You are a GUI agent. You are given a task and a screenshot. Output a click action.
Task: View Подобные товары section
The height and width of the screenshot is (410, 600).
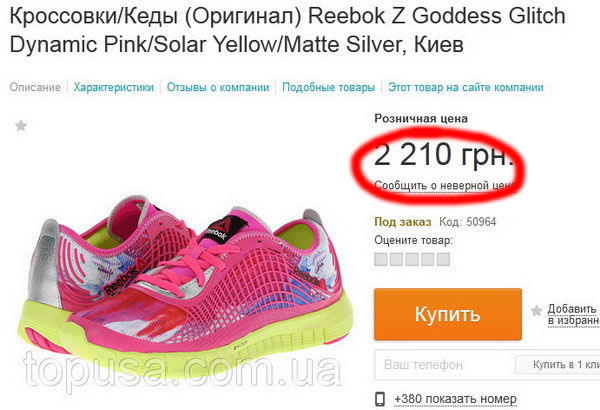329,87
